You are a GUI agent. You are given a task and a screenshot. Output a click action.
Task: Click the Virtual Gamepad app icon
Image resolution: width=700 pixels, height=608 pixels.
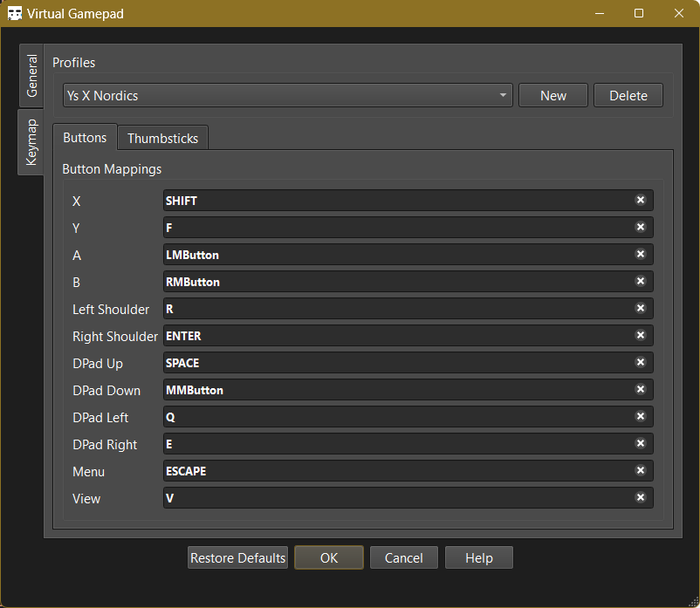click(15, 13)
